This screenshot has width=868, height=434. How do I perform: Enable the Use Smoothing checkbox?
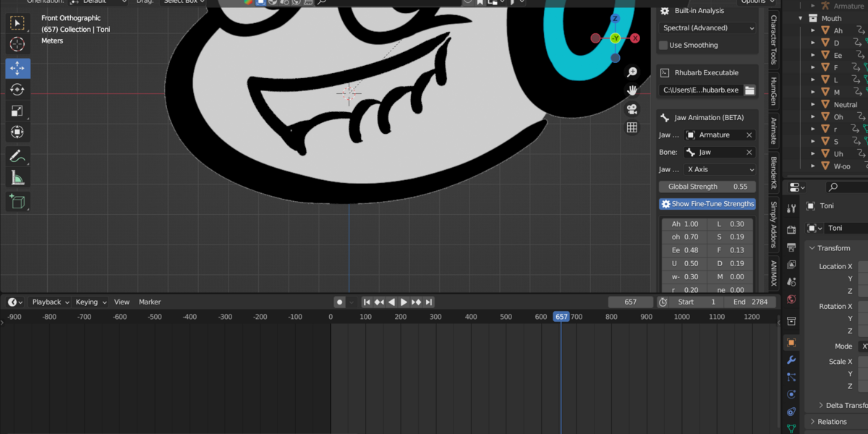coord(663,45)
